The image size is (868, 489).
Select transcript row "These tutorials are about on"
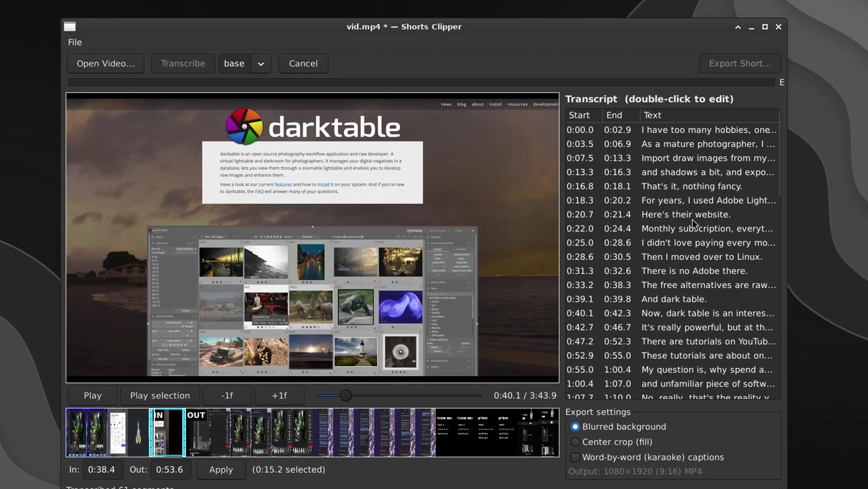671,356
